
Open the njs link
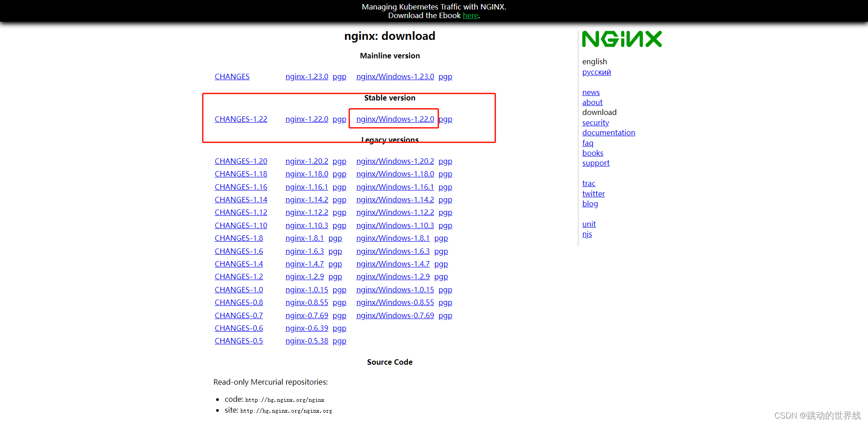(x=587, y=234)
